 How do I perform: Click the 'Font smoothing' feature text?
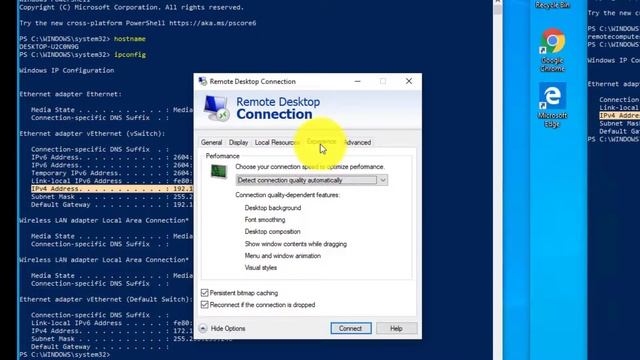pos(265,220)
